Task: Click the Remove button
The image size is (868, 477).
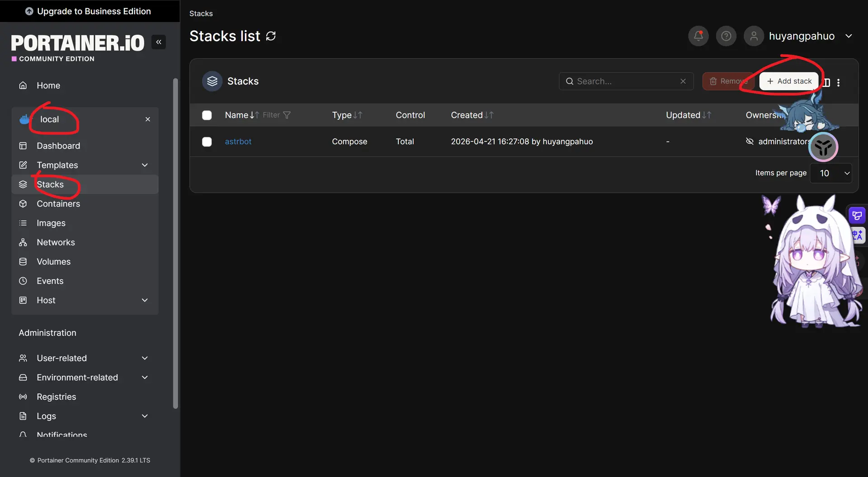Action: coord(728,81)
